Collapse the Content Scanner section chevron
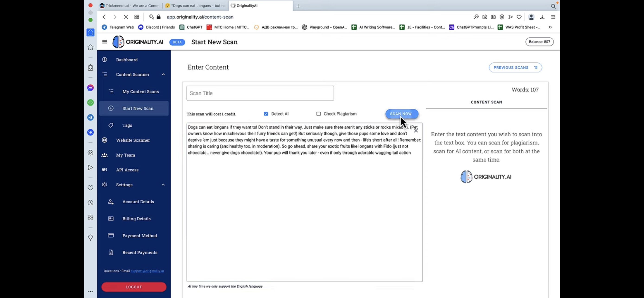Viewport: 644px width, 298px height. click(x=163, y=74)
